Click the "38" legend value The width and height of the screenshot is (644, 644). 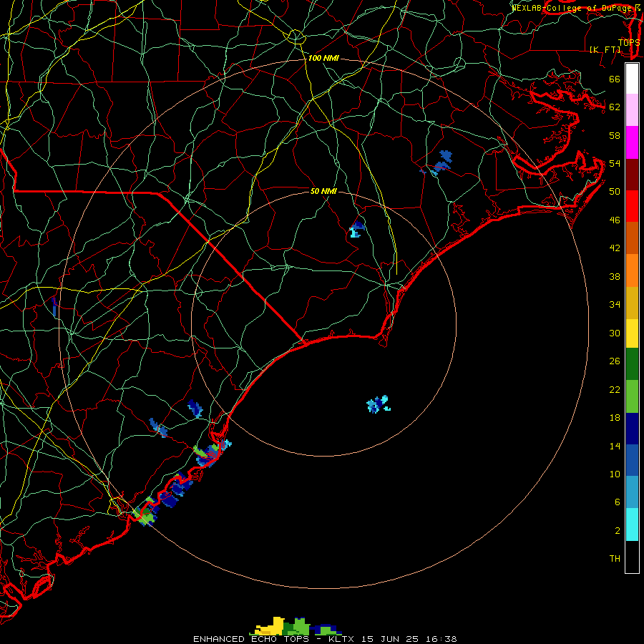[x=615, y=276]
